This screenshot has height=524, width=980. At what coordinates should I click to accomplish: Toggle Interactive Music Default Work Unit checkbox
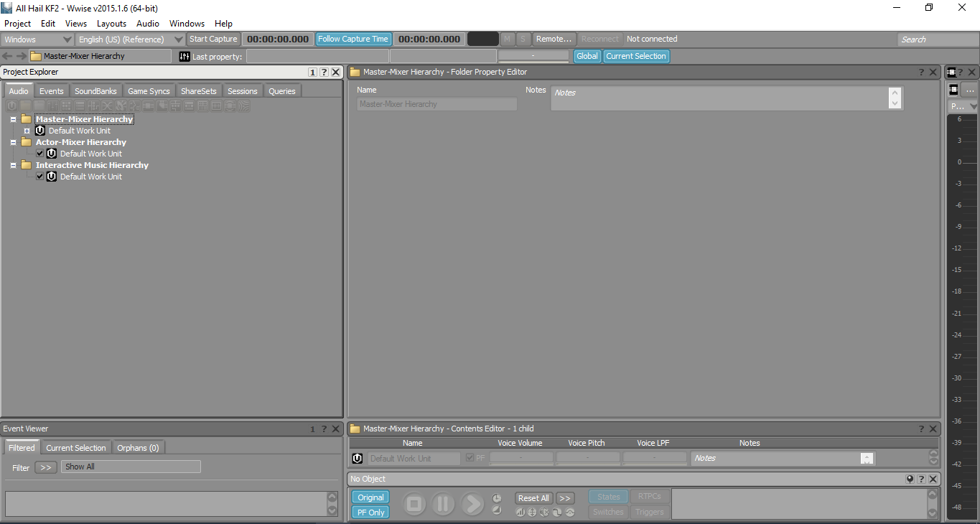click(x=40, y=177)
